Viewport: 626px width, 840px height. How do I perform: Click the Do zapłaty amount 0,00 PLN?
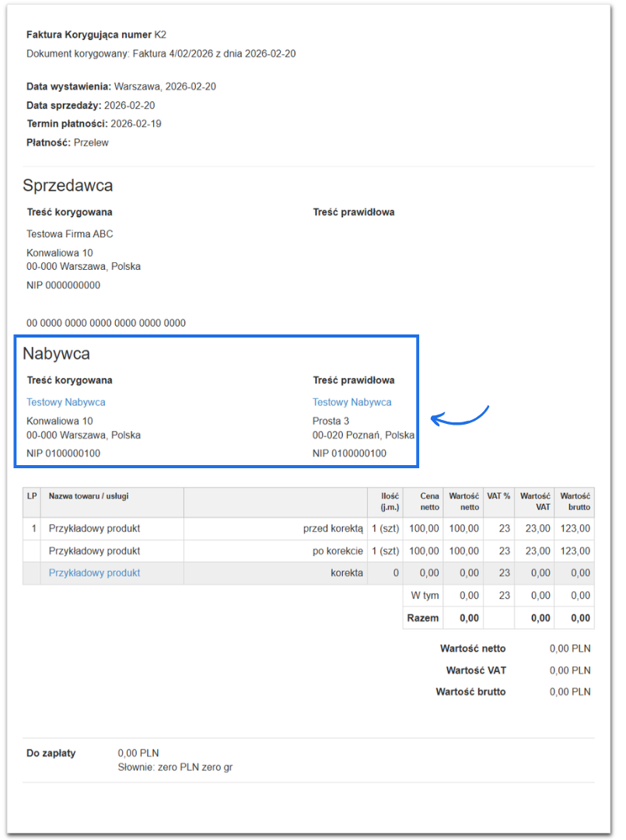point(138,753)
